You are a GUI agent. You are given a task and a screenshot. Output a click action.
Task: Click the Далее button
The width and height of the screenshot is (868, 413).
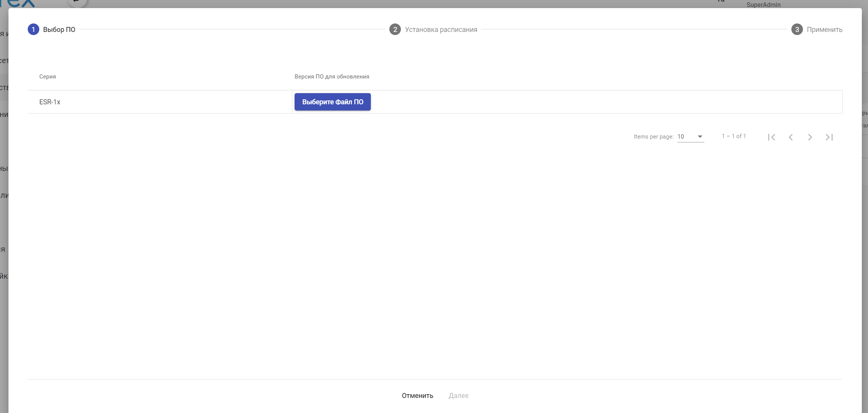pyautogui.click(x=459, y=396)
